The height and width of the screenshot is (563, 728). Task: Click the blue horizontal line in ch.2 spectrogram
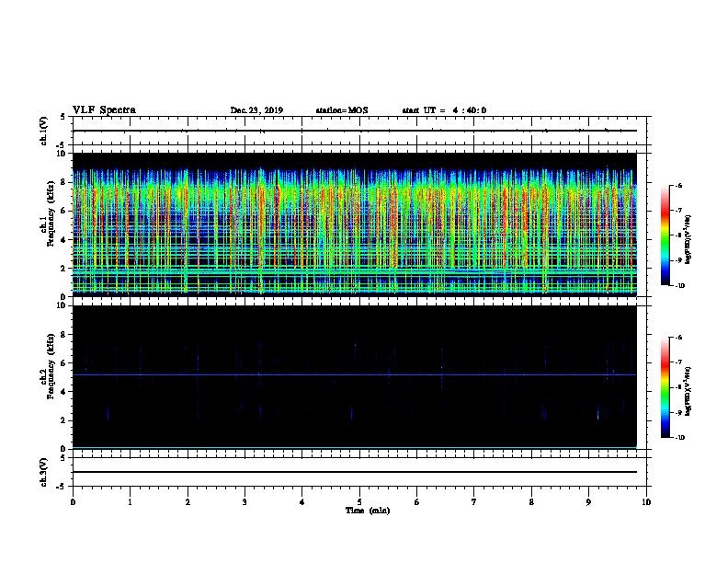355,374
